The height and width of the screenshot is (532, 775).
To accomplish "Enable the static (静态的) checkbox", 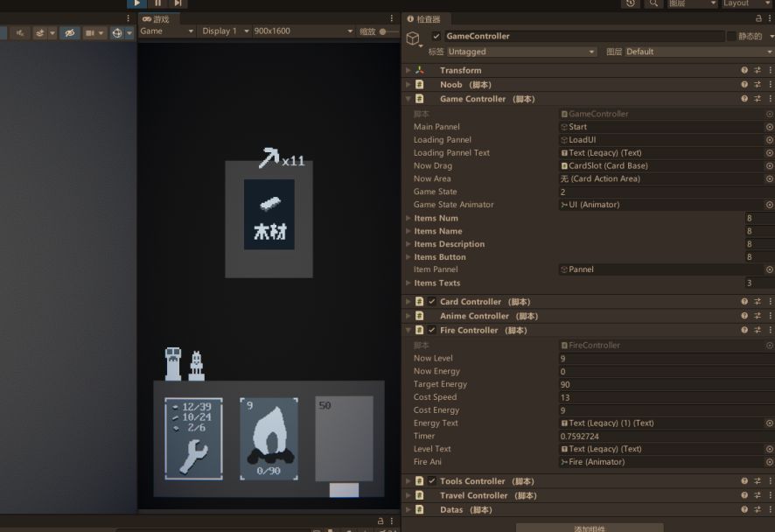I will [731, 36].
